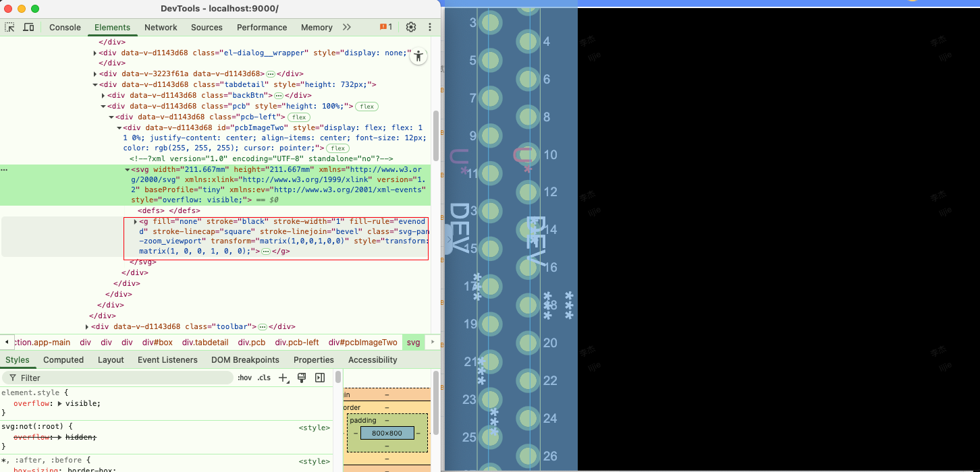Collapse the pcb-left div node

click(111, 117)
